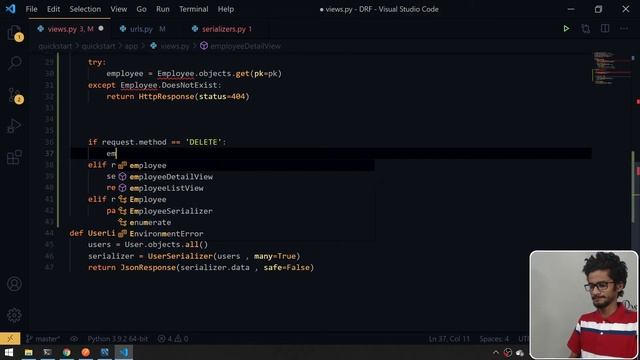Select Employee class suggestion
Screen dimensions: 640x360
pyautogui.click(x=245, y=200)
